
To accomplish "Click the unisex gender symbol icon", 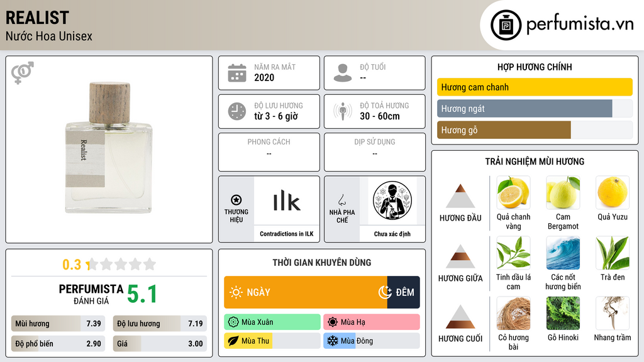I will point(22,73).
